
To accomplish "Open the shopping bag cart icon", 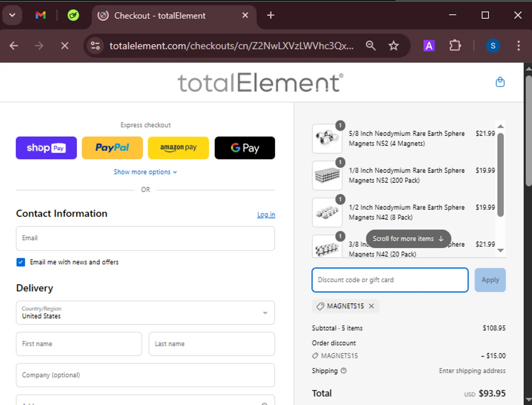I will [x=500, y=82].
